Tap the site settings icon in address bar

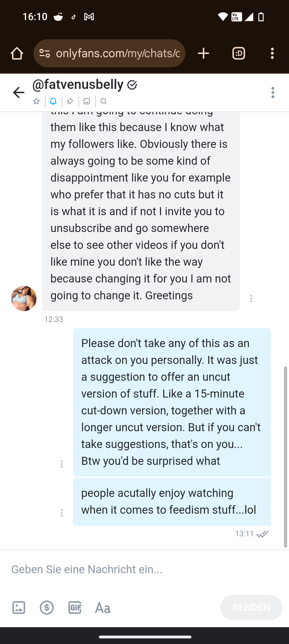(45, 53)
